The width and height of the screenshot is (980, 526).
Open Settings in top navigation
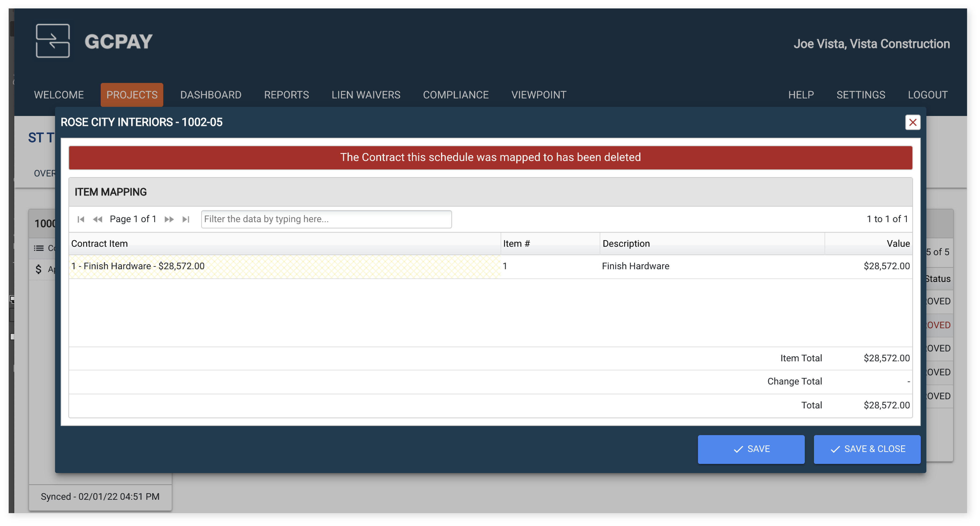(x=861, y=95)
